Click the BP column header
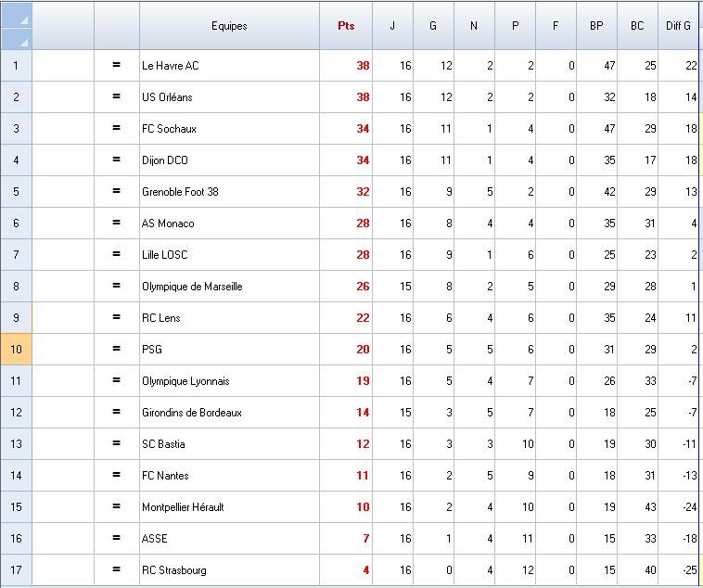 [x=596, y=26]
